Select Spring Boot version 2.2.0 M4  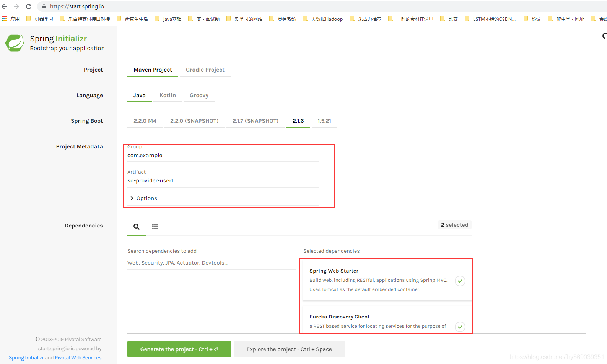[x=145, y=121]
